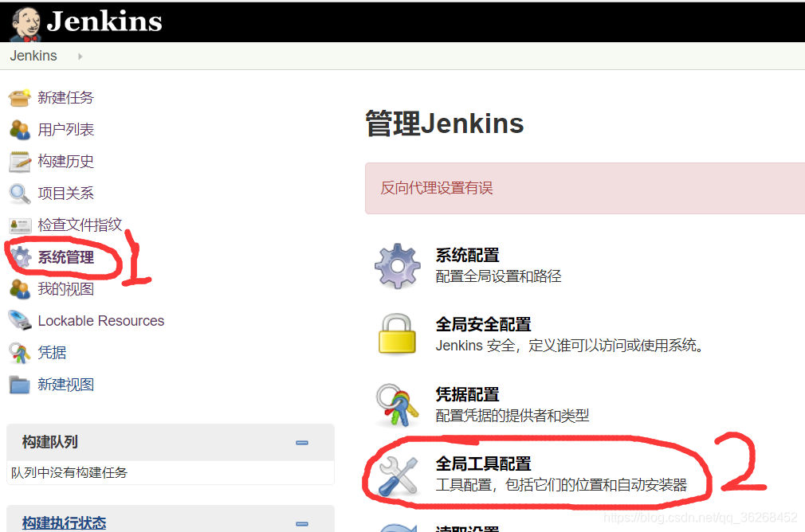Viewport: 805px width, 532px height.
Task: Click the Jenkins breadcrumb link
Action: [33, 56]
